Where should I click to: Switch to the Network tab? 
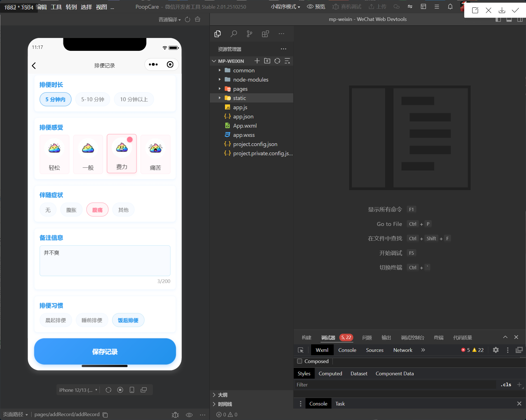[403, 350]
